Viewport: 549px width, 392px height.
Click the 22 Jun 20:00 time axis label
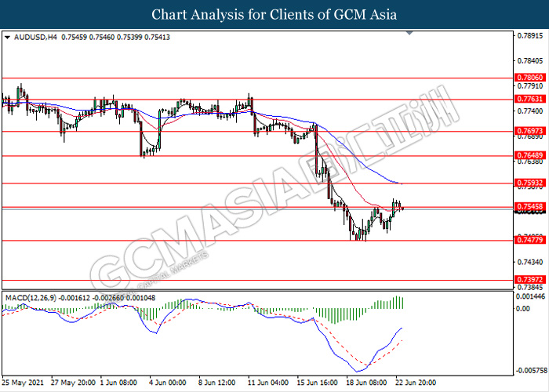pyautogui.click(x=416, y=383)
